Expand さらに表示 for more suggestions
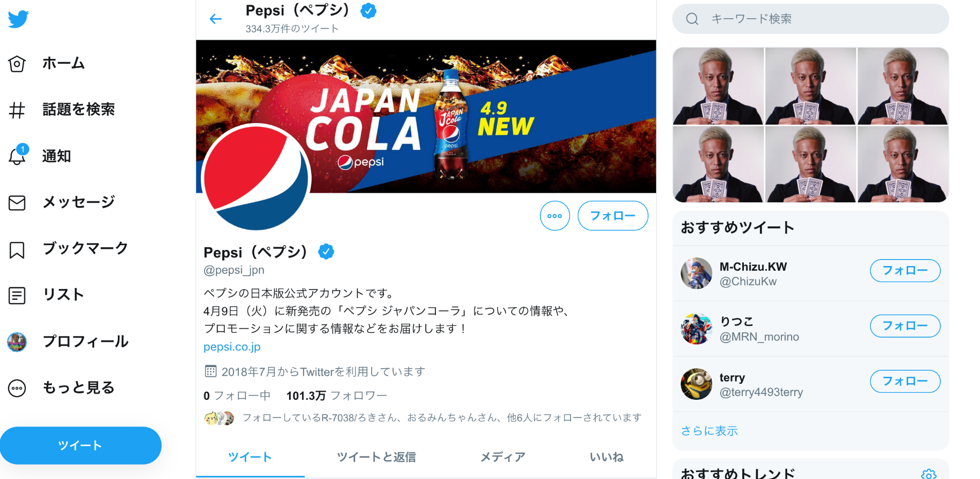Screen dimensions: 980x479 (x=709, y=431)
